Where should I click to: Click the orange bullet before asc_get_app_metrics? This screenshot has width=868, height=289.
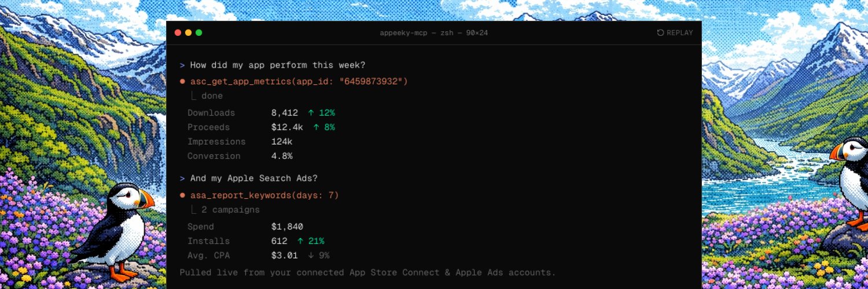coord(182,81)
